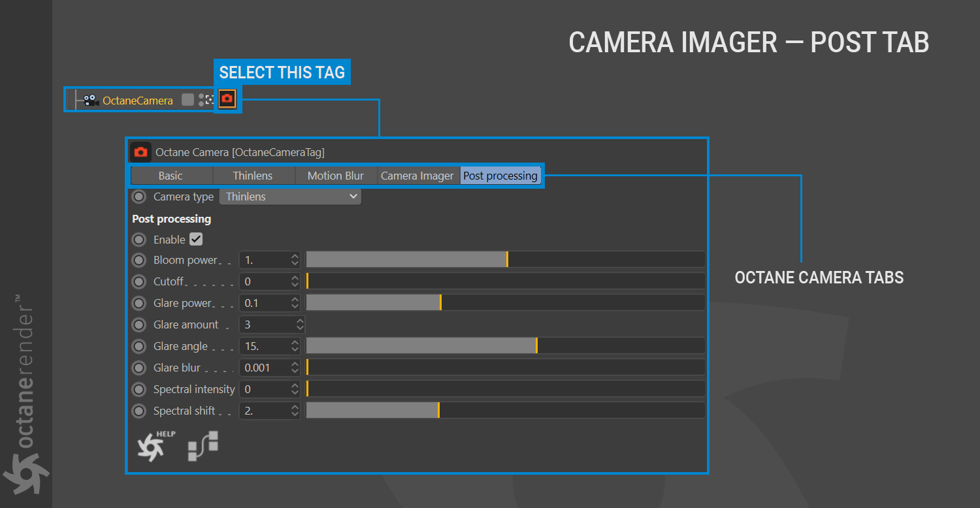Switch to the Basic tab

click(x=172, y=176)
